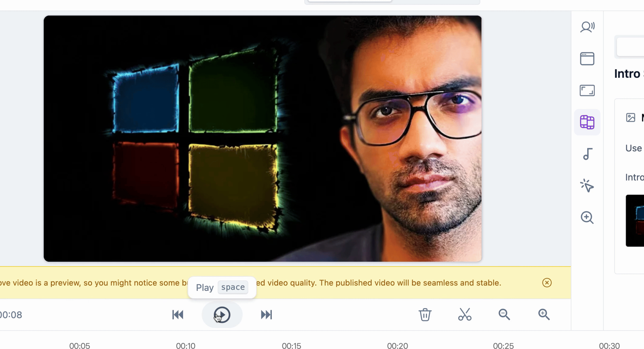Skip to previous clip button
Screen dimensions: 644x349
178,315
